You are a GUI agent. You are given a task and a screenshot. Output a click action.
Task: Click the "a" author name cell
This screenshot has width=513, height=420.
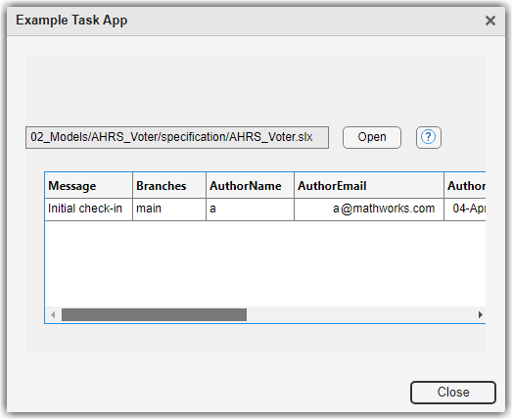[x=250, y=210]
